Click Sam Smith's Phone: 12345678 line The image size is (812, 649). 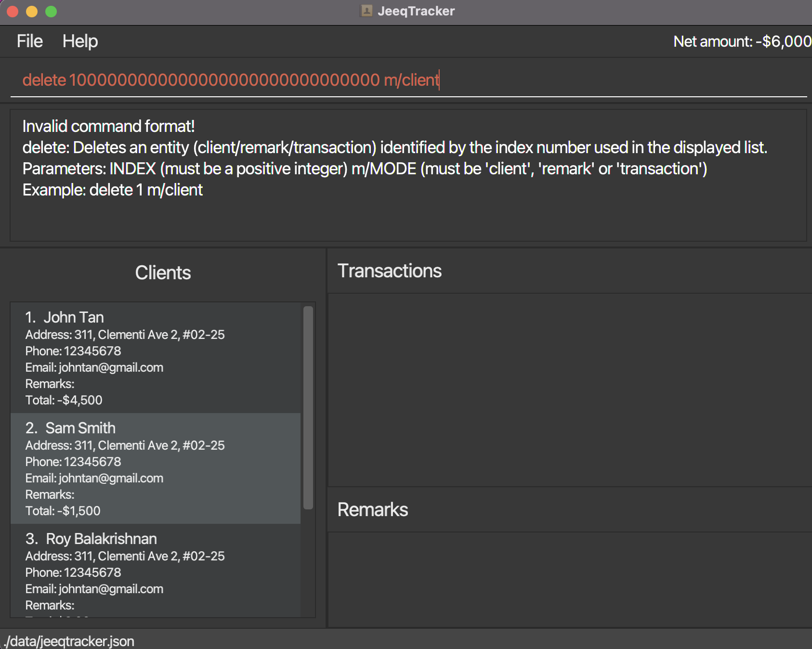click(73, 462)
